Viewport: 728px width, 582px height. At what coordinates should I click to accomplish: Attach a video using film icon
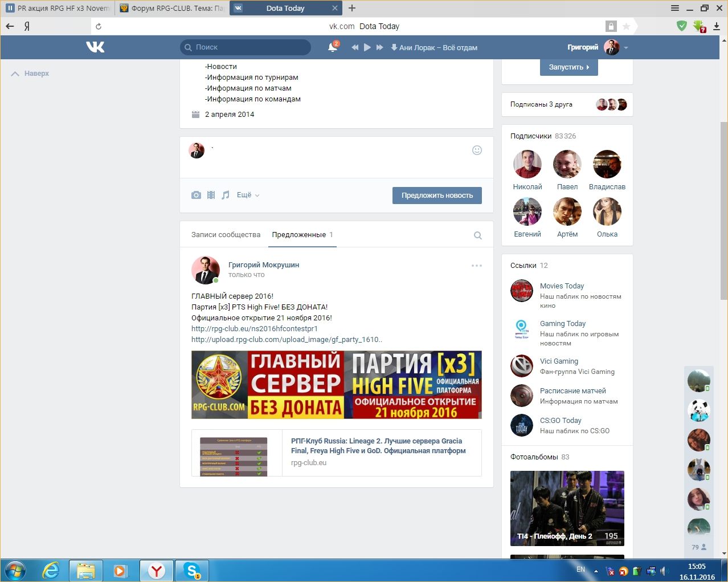[211, 195]
